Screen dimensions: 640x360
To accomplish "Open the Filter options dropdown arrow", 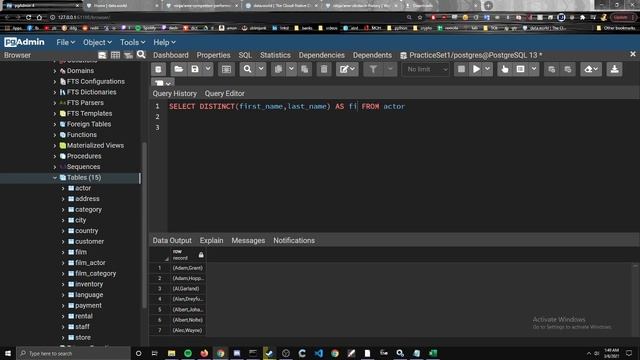I will [x=390, y=69].
